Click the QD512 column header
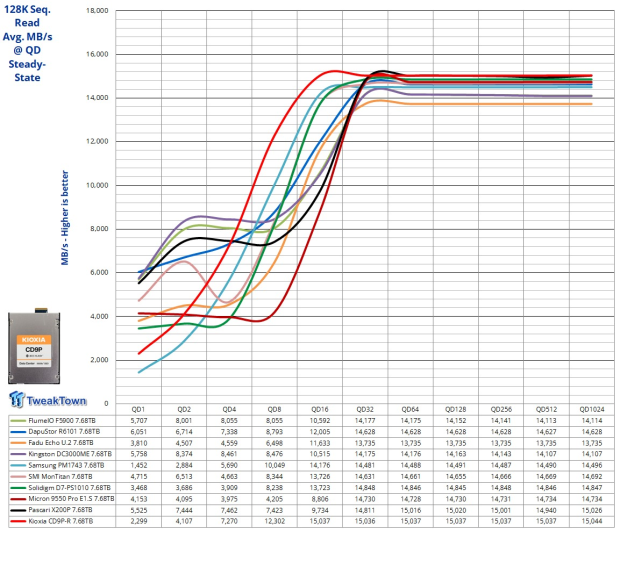This screenshot has height=568, width=620. (x=546, y=409)
